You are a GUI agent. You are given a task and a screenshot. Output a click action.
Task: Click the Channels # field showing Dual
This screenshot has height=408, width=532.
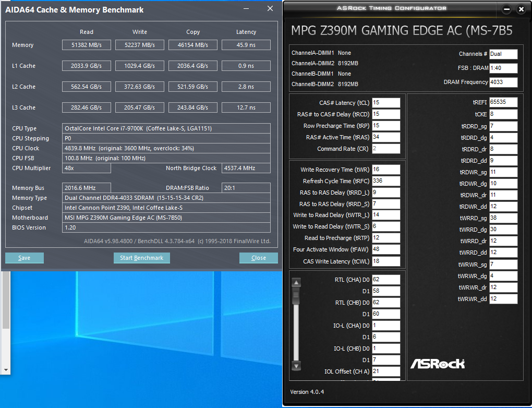[503, 54]
